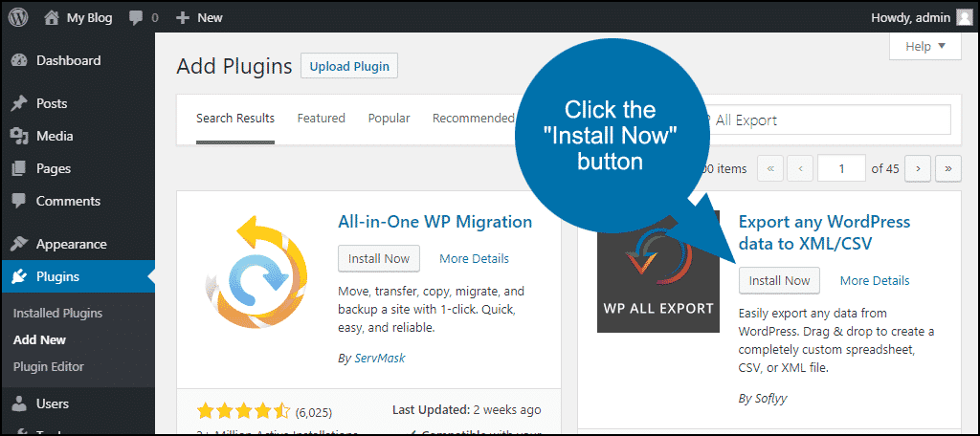Click the plus New icon in admin bar

coord(183,18)
